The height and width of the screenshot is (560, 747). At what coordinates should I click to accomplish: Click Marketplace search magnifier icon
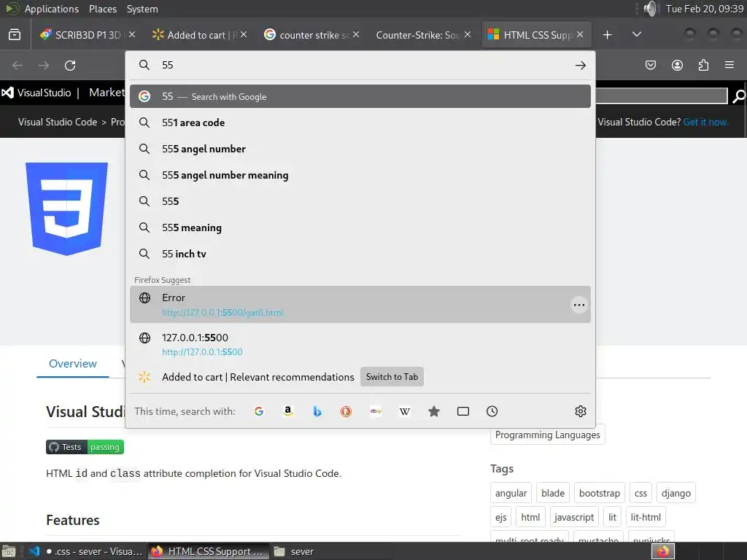pos(738,96)
